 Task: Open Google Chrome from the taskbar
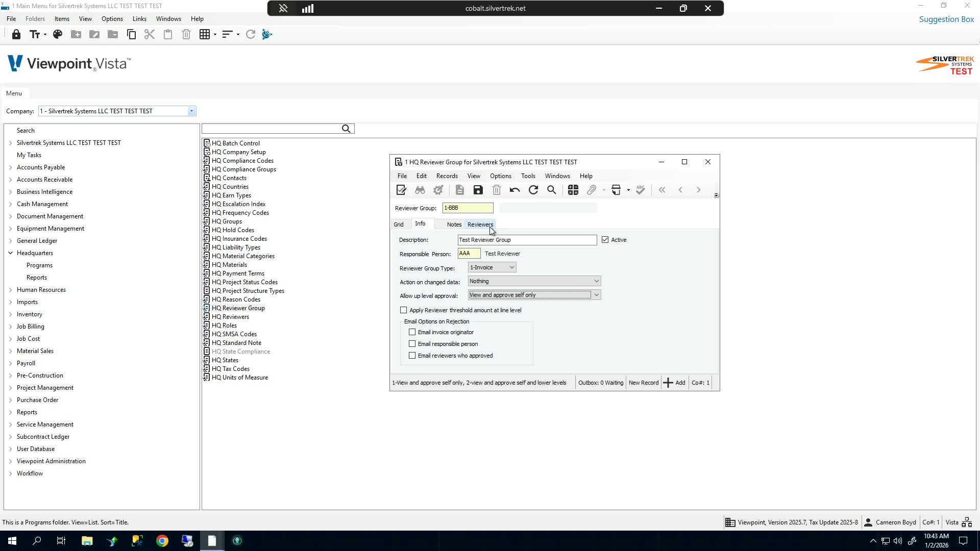point(162,541)
